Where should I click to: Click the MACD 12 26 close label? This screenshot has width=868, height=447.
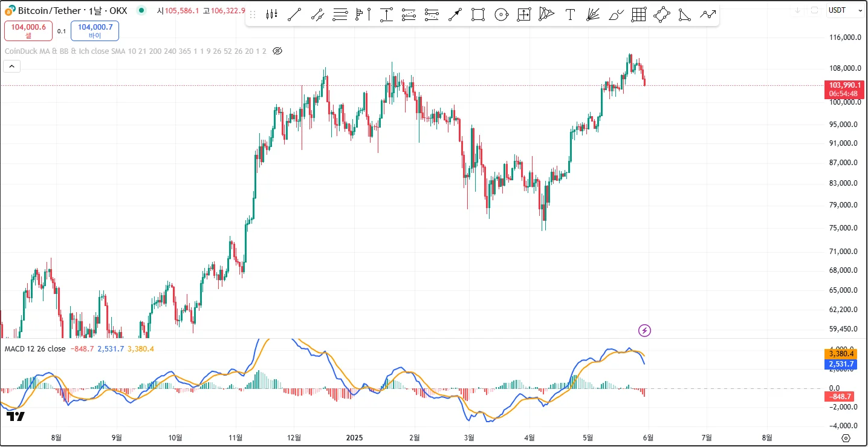35,348
